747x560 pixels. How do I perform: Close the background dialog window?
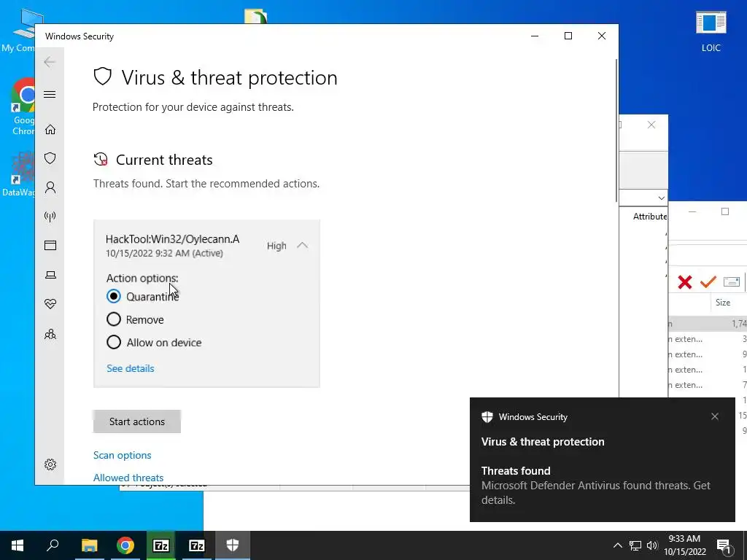pyautogui.click(x=651, y=125)
